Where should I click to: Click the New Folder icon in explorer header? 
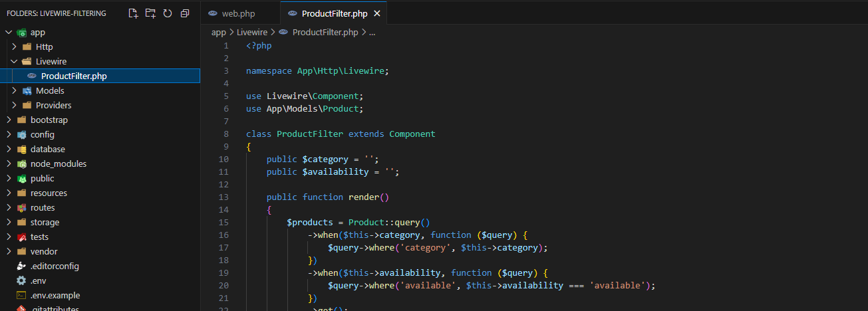coord(150,13)
